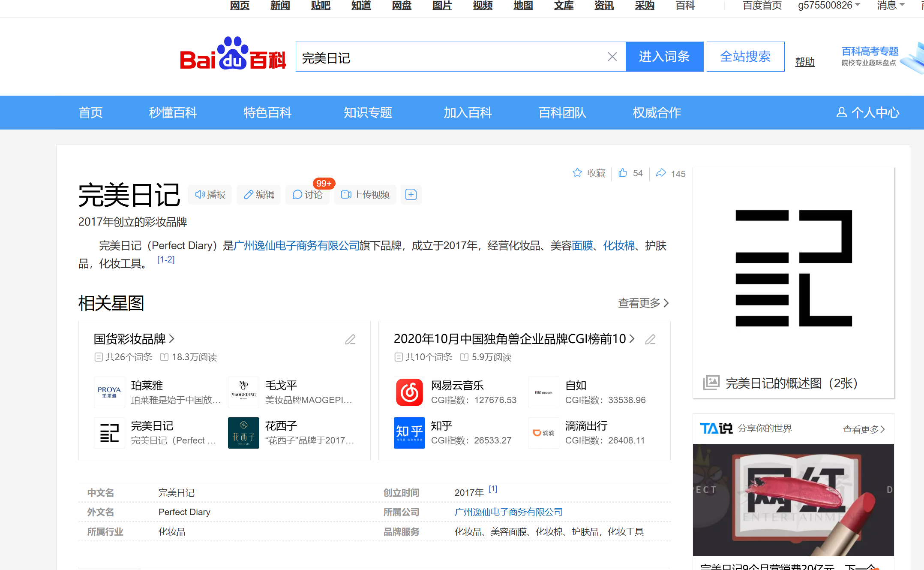924x570 pixels.
Task: Edit the 国货彩妆品牌 star map pencil icon
Action: [x=350, y=339]
